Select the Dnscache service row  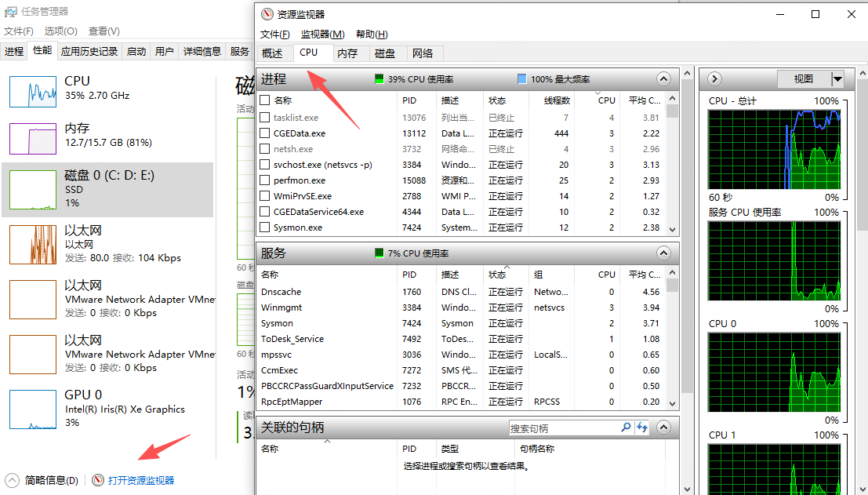[x=462, y=292]
